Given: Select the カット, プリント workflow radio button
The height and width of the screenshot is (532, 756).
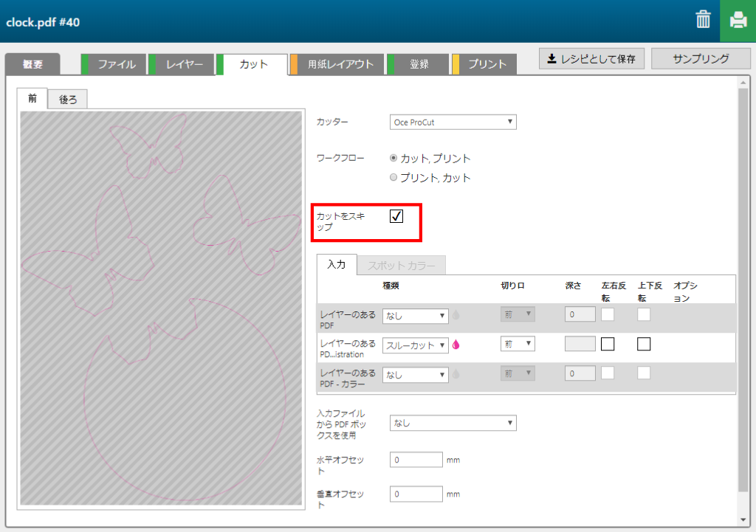Looking at the screenshot, I should pyautogui.click(x=394, y=158).
